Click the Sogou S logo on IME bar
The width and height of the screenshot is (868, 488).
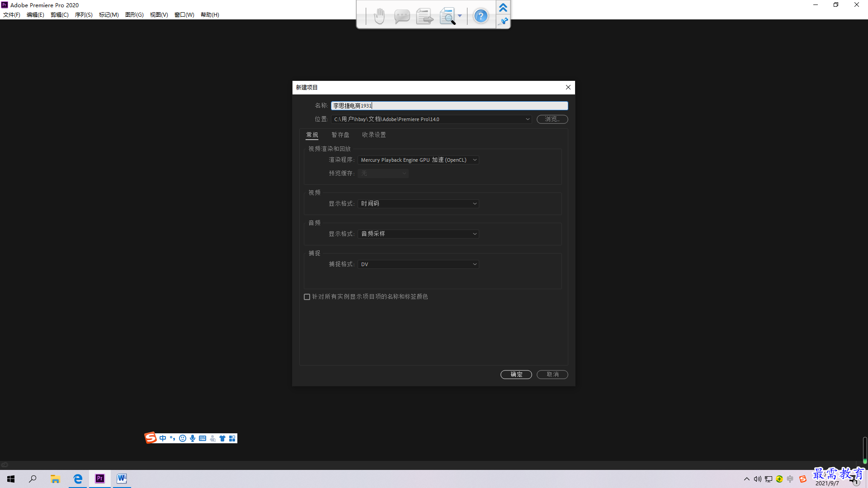(x=151, y=438)
